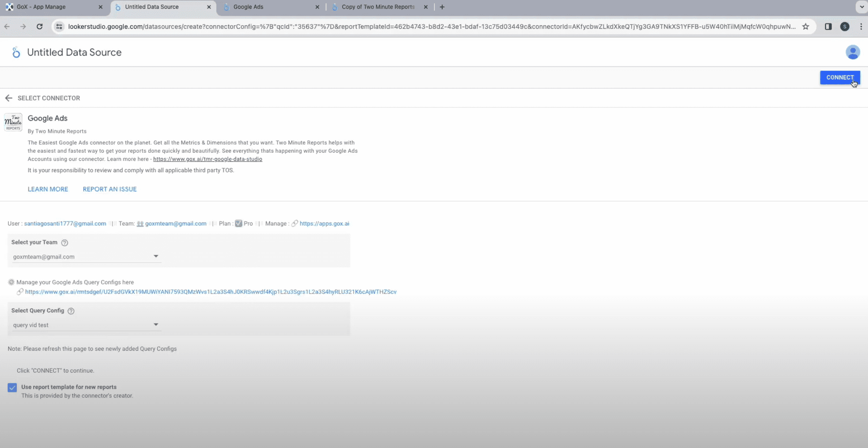The width and height of the screenshot is (868, 448).
Task: Close the Google Ads tab
Action: coord(317,7)
